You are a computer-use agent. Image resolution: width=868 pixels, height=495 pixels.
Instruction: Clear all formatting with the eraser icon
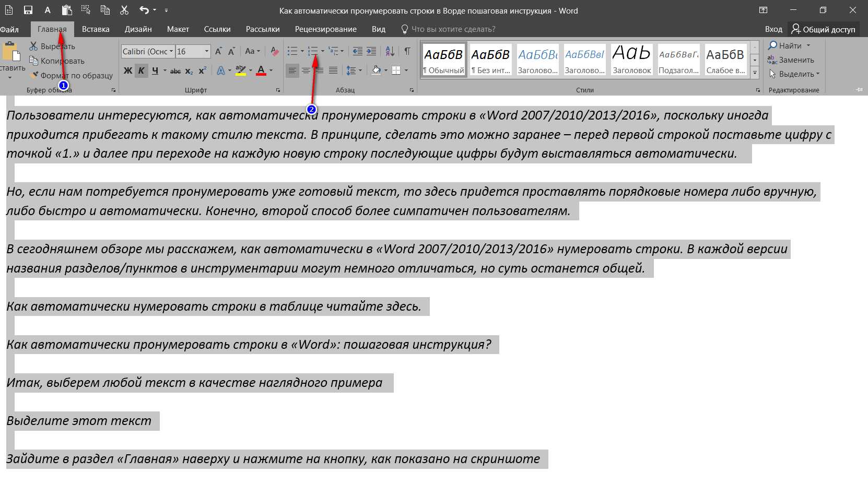275,51
